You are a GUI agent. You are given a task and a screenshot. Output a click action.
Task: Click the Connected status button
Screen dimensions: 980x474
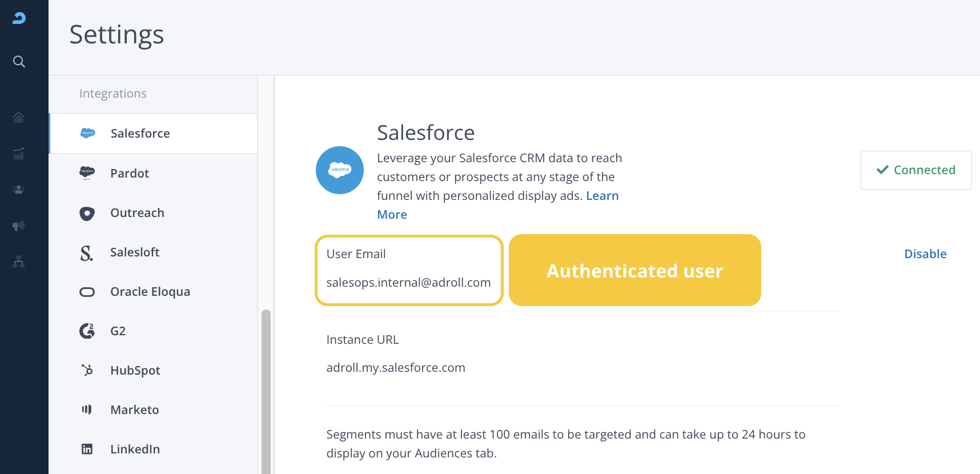[x=915, y=170]
